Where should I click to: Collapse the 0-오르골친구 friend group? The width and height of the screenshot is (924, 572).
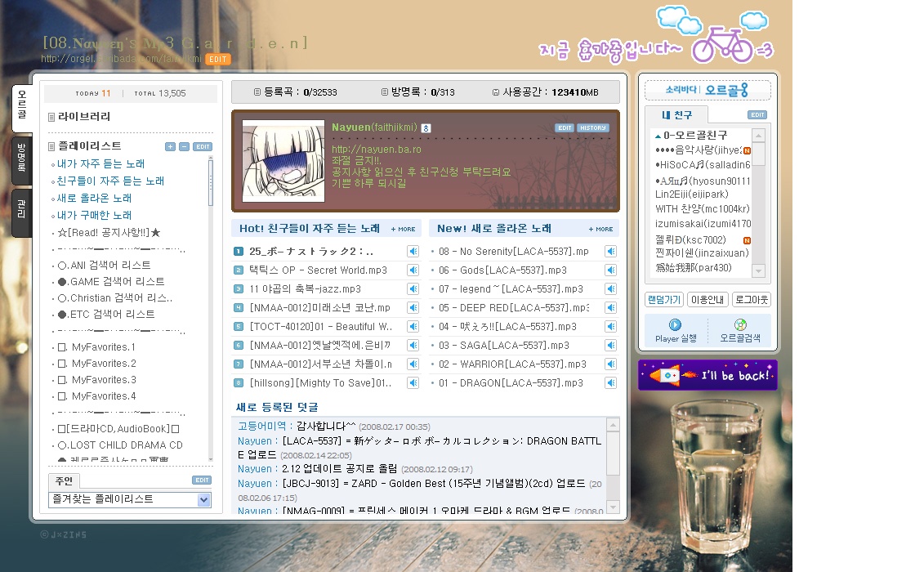[658, 136]
